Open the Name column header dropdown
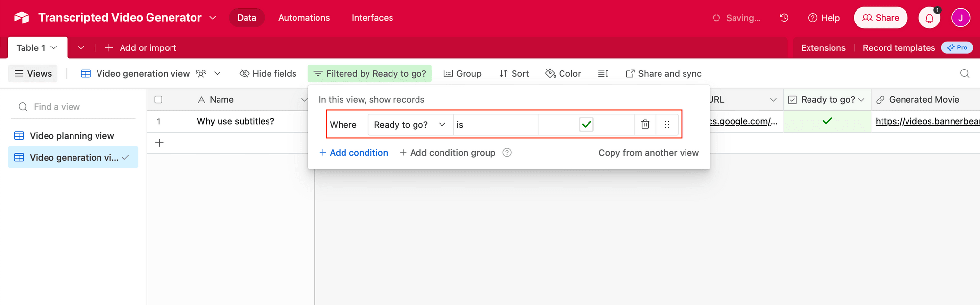 coord(304,100)
